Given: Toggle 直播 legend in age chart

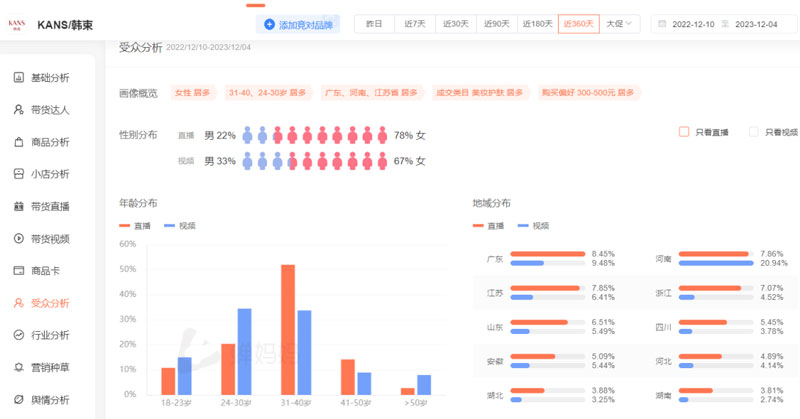Looking at the screenshot, I should (x=135, y=226).
